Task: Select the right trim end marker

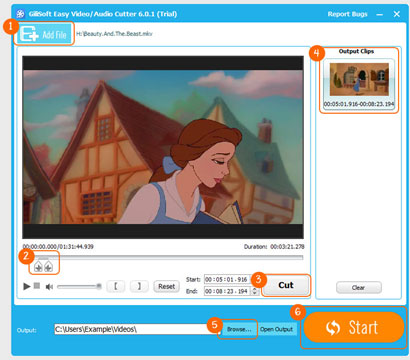Action: 49,266
